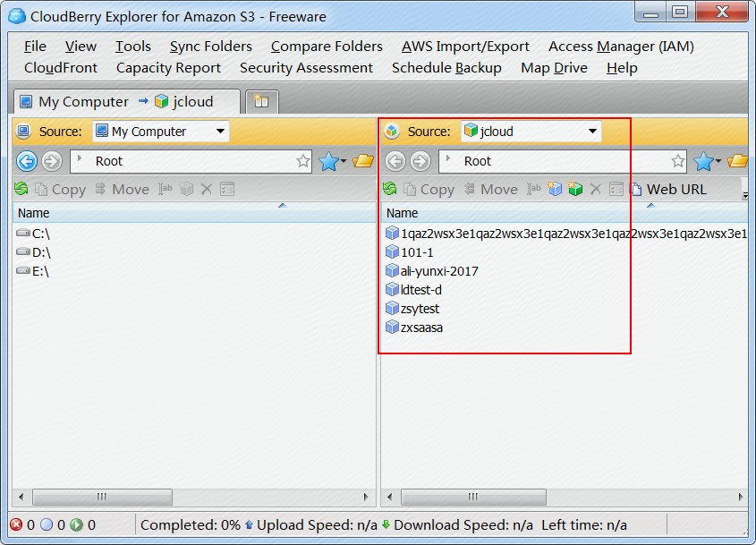756x545 pixels.
Task: Open Security Assessment menu
Action: pos(306,67)
